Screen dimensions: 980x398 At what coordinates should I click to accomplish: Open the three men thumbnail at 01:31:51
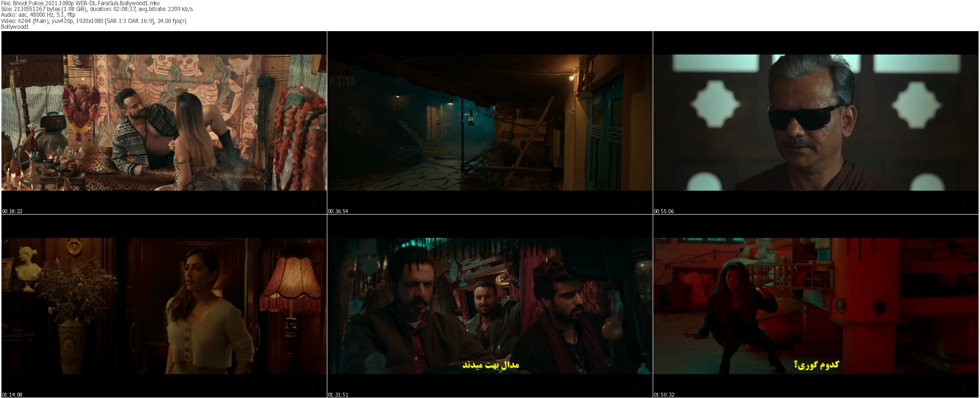(x=490, y=306)
